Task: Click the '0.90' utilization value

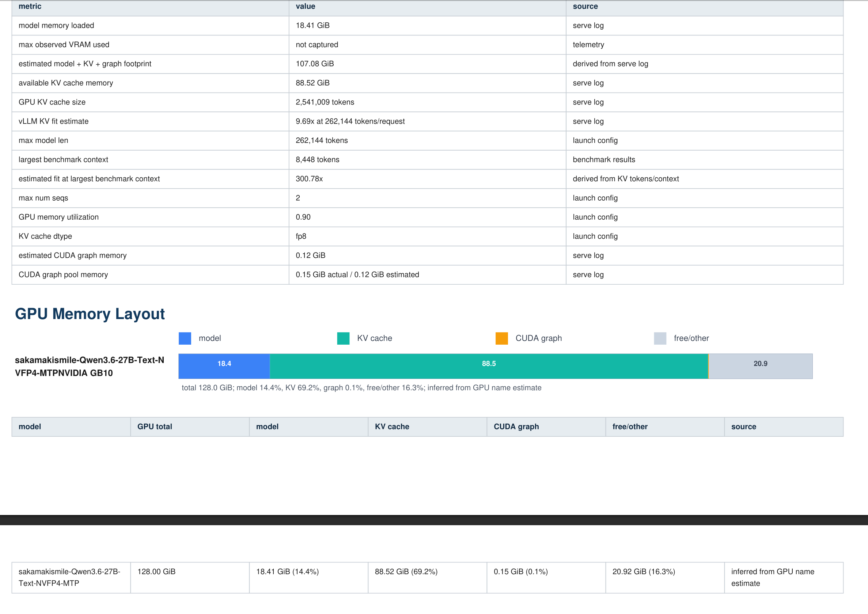Action: pos(303,217)
